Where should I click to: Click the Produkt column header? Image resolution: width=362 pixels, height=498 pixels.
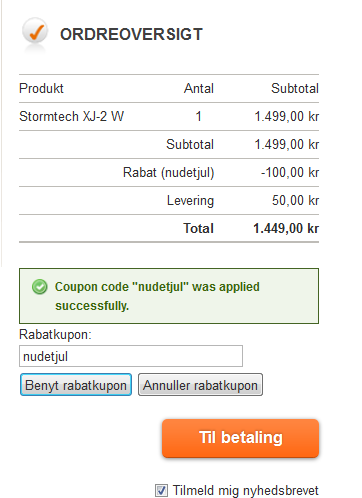click(41, 88)
